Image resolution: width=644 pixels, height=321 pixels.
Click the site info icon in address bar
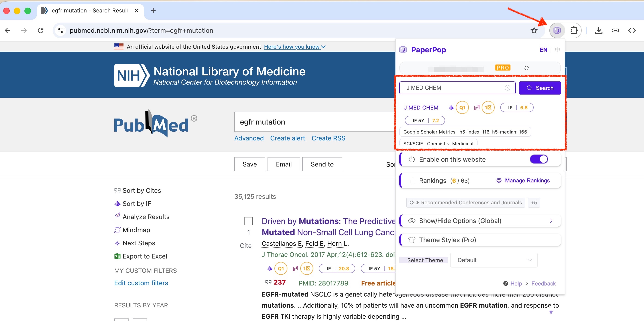pos(60,30)
